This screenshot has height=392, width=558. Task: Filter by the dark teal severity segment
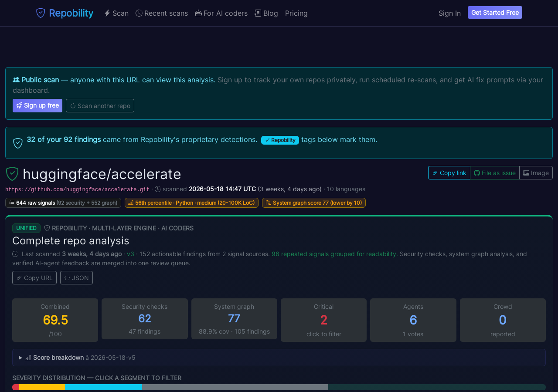click(x=437, y=387)
